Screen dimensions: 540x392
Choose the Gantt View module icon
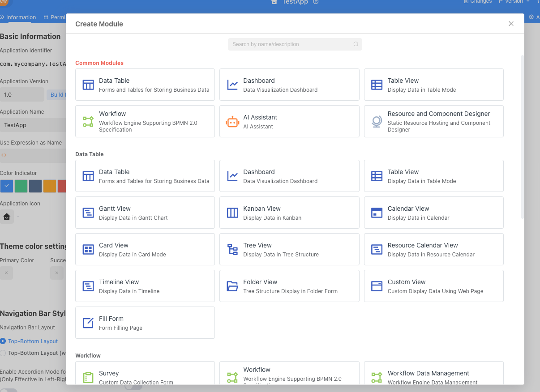click(x=88, y=213)
